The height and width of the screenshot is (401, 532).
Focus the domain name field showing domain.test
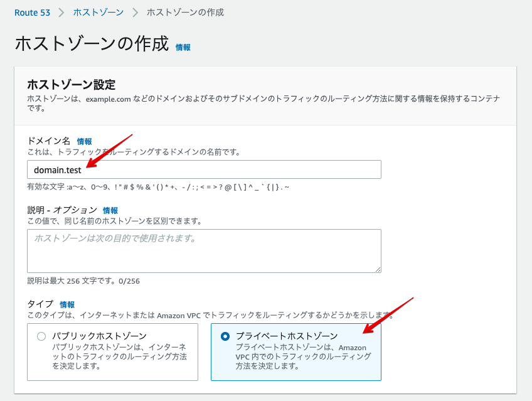click(188, 169)
